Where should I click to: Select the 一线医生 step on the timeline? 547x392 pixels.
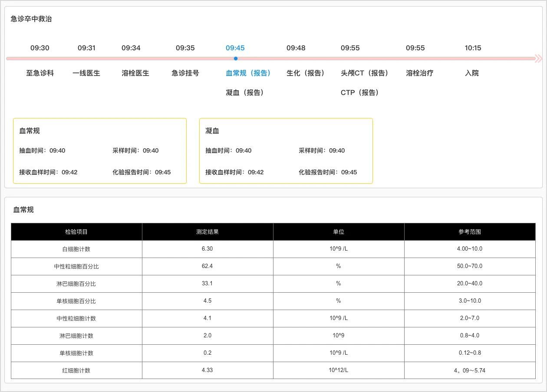tap(86, 73)
